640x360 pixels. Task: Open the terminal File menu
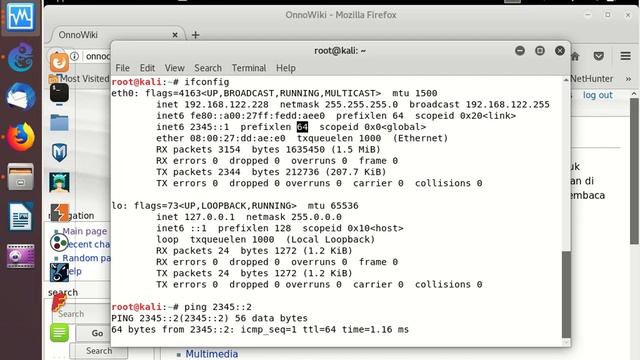pyautogui.click(x=122, y=68)
